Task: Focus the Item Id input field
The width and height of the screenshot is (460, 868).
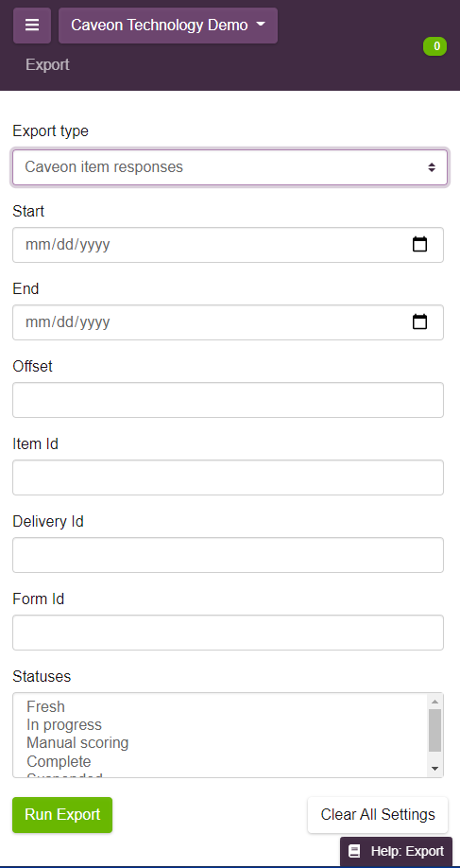Action: pyautogui.click(x=228, y=477)
